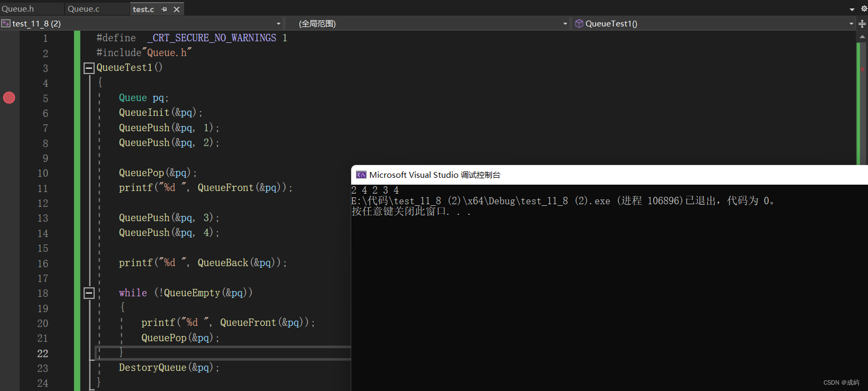Click the split editor window icon
Viewport: 868px width, 391px height.
(862, 24)
